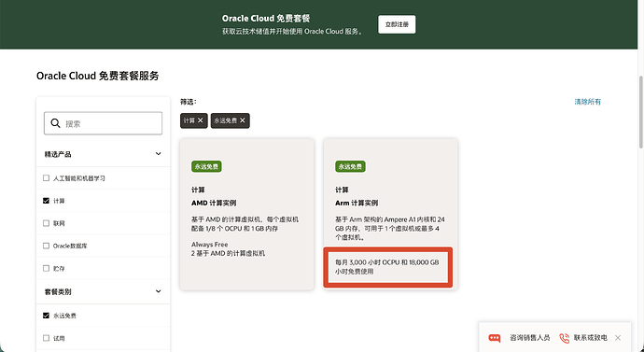Click the 立即注册 button
Screen dimensions: 644x352
pos(397,24)
